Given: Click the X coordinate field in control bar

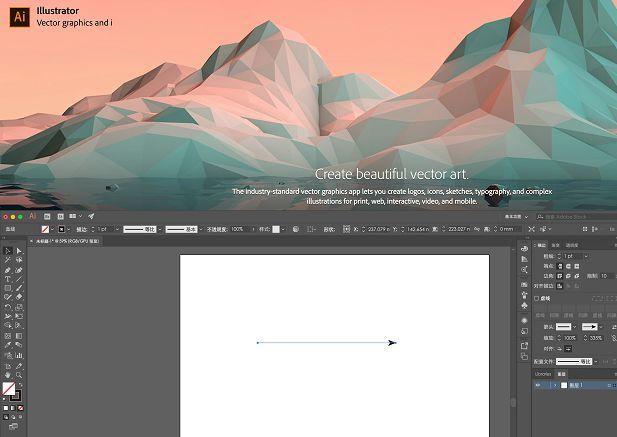Looking at the screenshot, I should coord(379,229).
